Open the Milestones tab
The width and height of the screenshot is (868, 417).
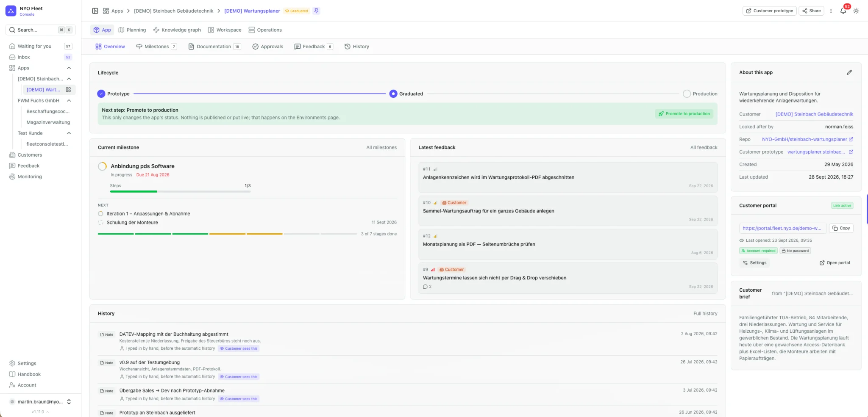pos(156,47)
